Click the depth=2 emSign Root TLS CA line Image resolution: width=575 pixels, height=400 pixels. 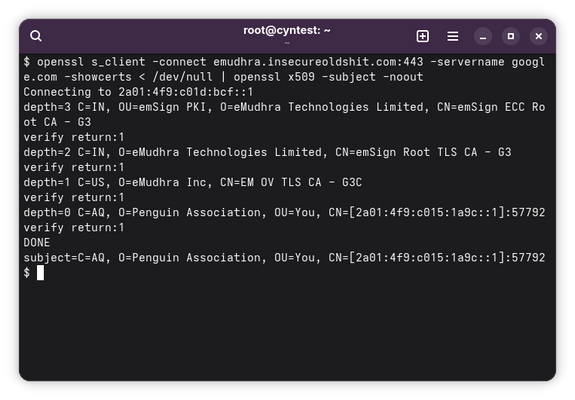click(267, 152)
